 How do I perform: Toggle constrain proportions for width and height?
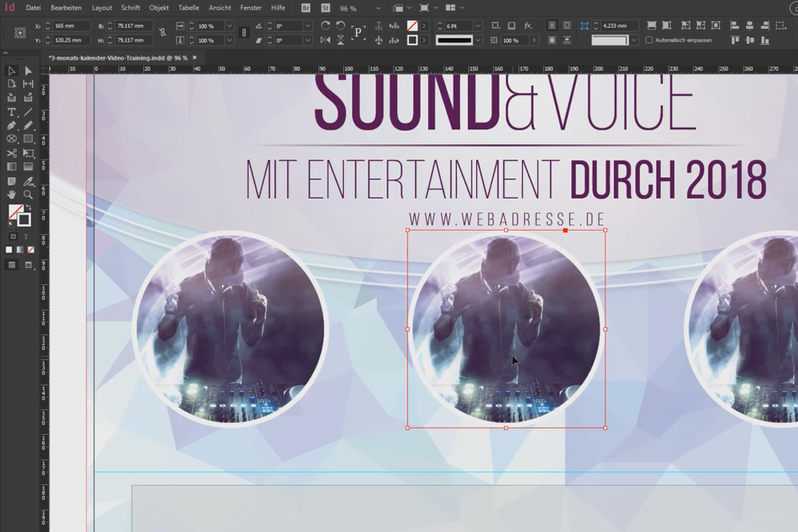click(x=163, y=33)
